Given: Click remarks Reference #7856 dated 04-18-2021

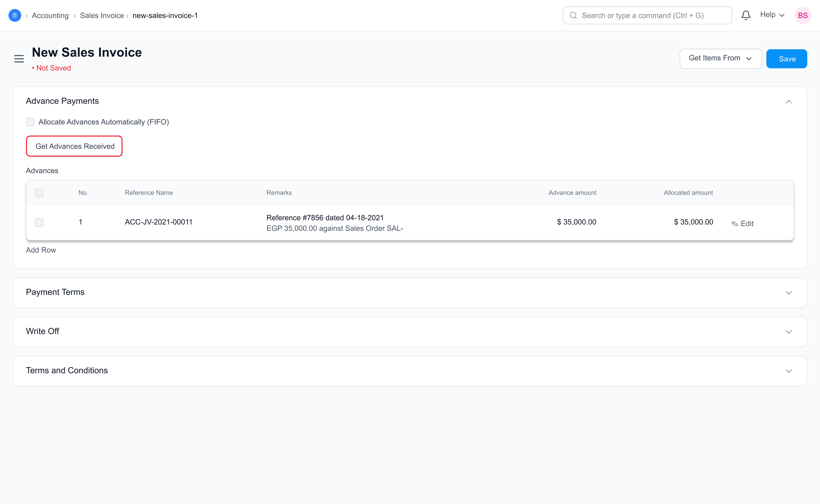Looking at the screenshot, I should 325,218.
